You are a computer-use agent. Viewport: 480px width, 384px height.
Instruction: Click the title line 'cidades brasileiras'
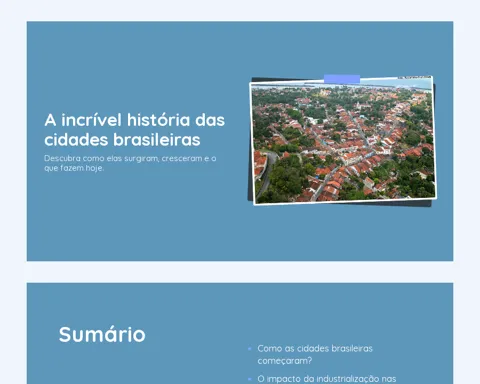pos(122,140)
